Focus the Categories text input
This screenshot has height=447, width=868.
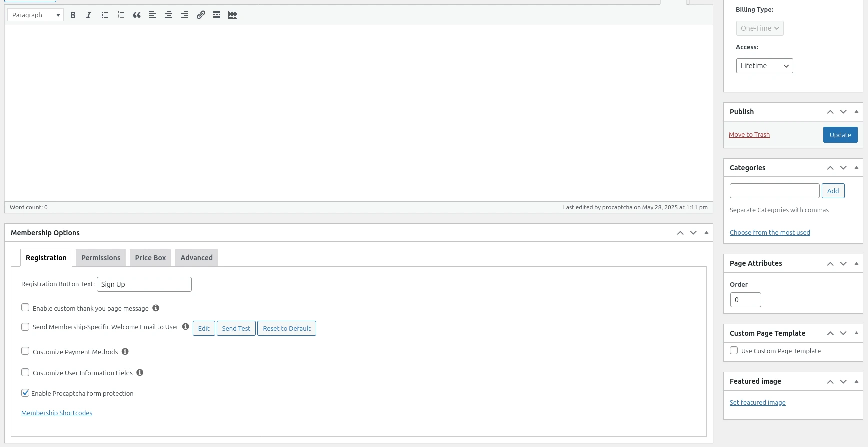pyautogui.click(x=775, y=191)
